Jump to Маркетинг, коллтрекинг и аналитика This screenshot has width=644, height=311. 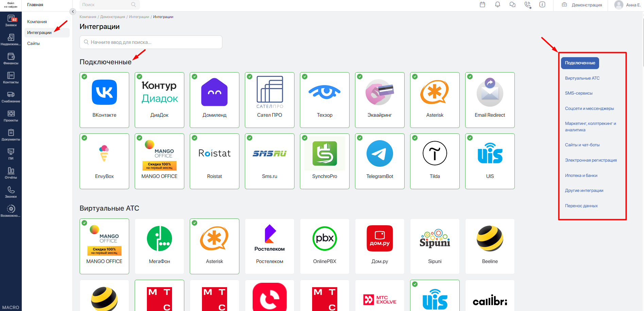tap(591, 127)
